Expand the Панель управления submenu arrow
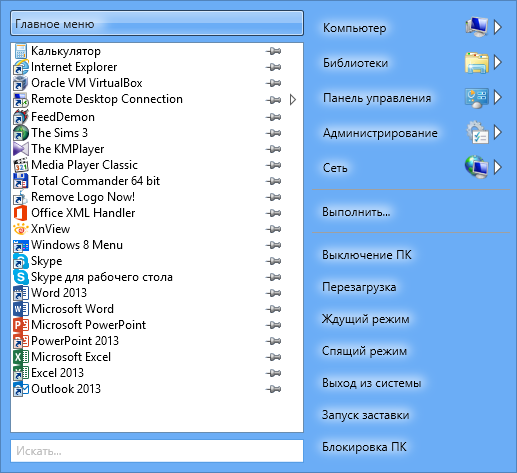 pos(498,97)
